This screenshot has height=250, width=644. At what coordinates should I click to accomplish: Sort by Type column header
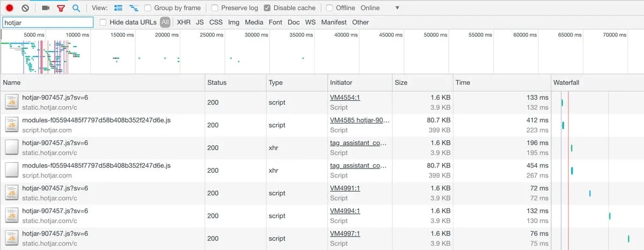[297, 83]
